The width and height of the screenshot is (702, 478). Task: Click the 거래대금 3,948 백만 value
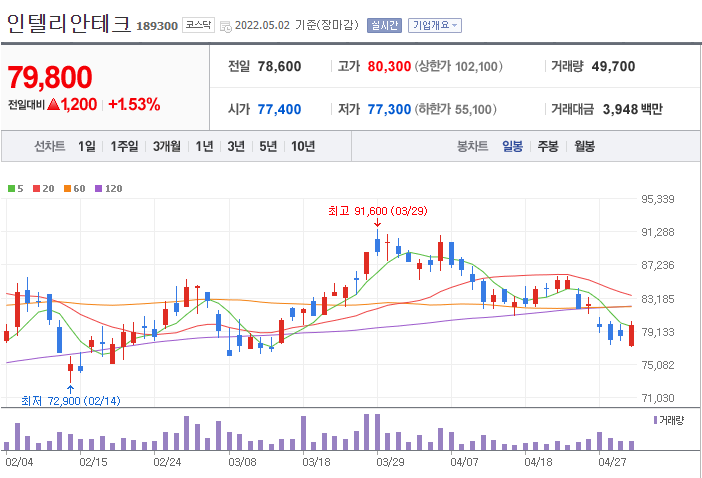633,109
